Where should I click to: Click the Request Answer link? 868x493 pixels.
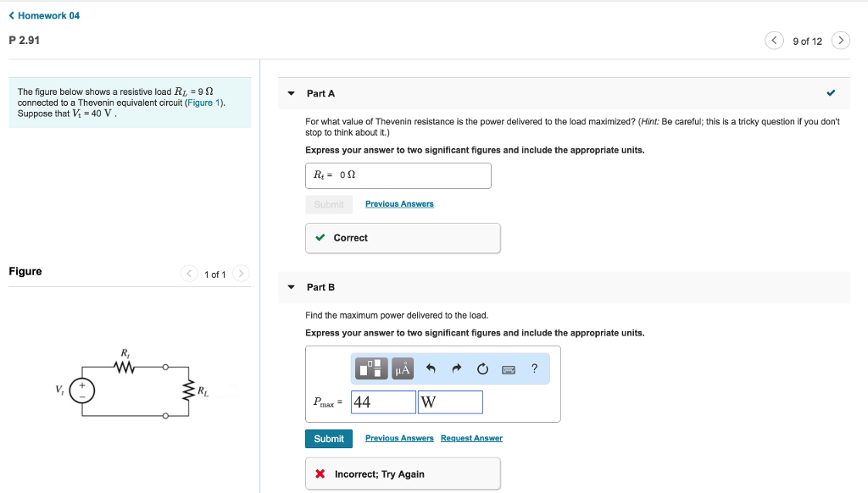[471, 438]
